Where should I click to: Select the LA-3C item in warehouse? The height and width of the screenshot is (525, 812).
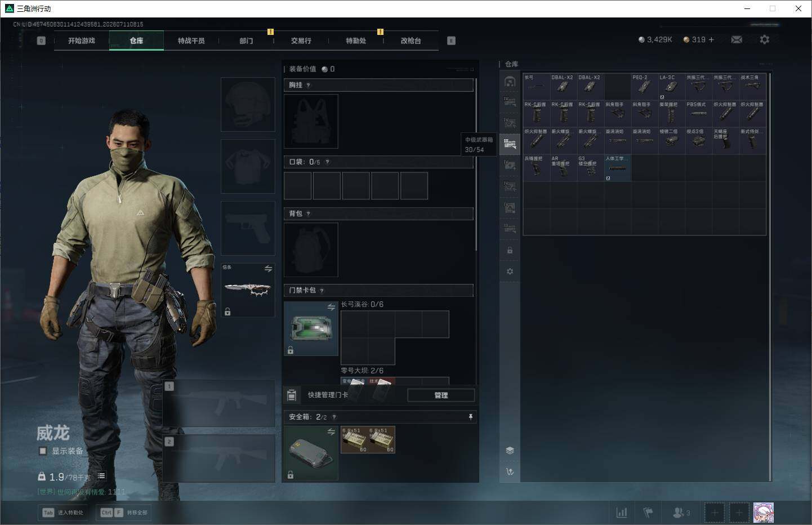point(672,87)
